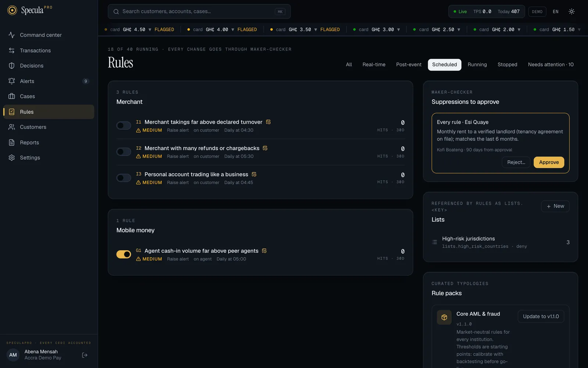Enable the Personal account trading like a business rule
This screenshot has height=368, width=588.
pyautogui.click(x=124, y=178)
